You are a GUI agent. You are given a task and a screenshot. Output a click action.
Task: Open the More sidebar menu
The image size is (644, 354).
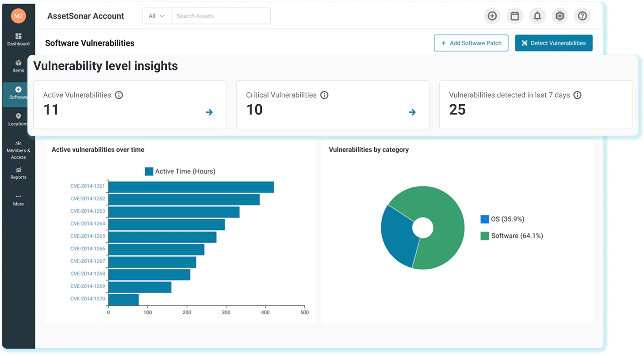coord(18,200)
